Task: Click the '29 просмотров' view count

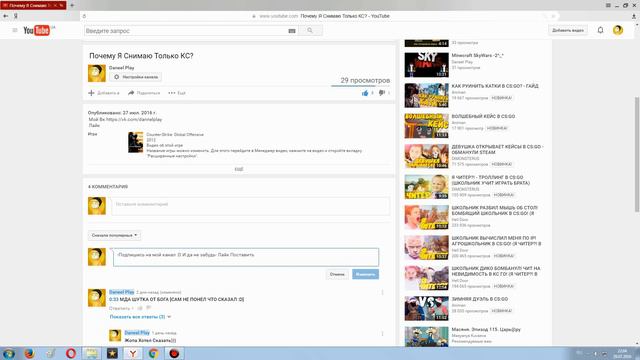Action: pos(365,80)
